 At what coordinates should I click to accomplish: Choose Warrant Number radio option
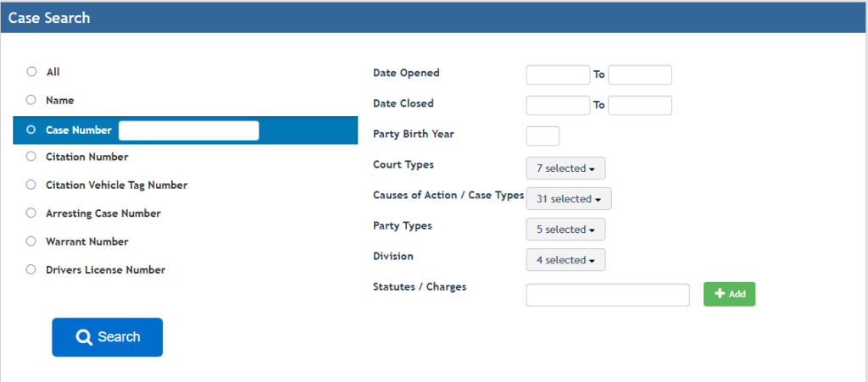coord(31,241)
